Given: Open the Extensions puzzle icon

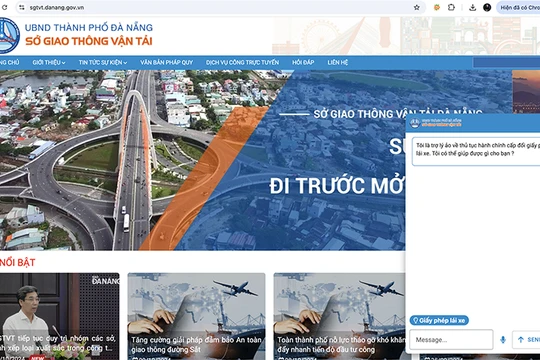Looking at the screenshot, I should click(x=451, y=7).
